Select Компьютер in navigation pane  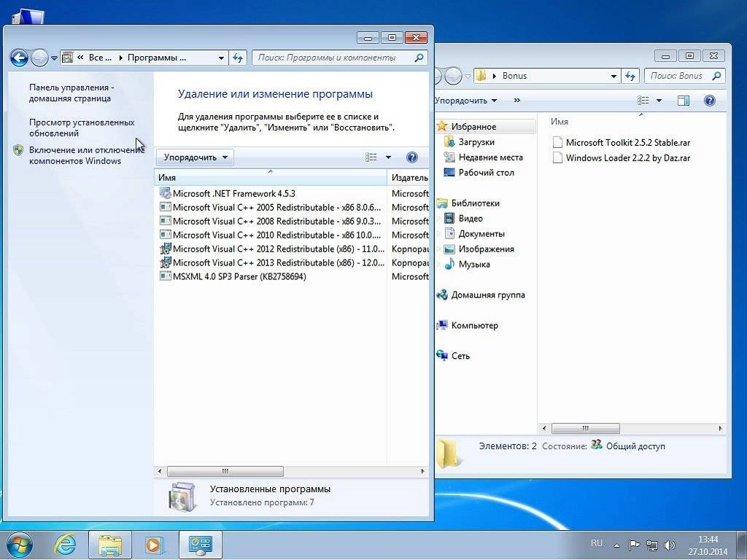tap(474, 325)
